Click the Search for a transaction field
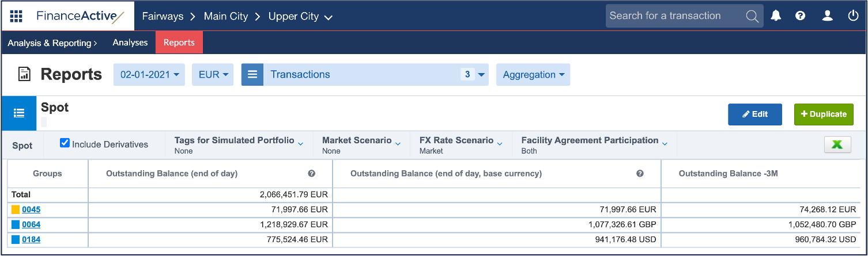The width and height of the screenshot is (868, 256). click(673, 16)
